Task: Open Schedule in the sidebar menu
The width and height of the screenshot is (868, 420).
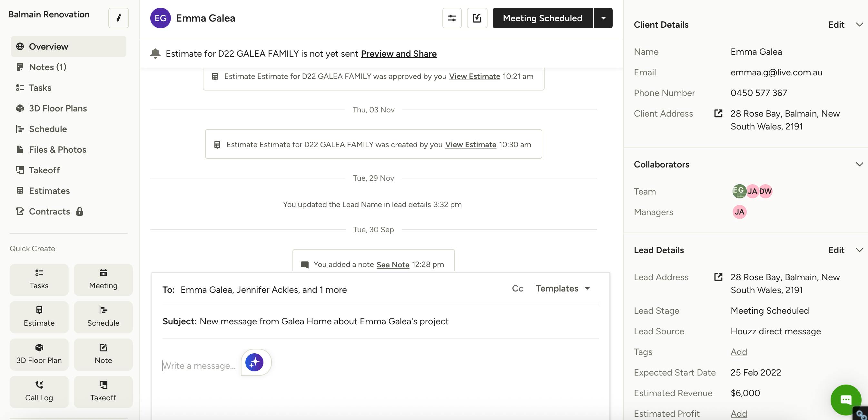Action: pos(69,129)
